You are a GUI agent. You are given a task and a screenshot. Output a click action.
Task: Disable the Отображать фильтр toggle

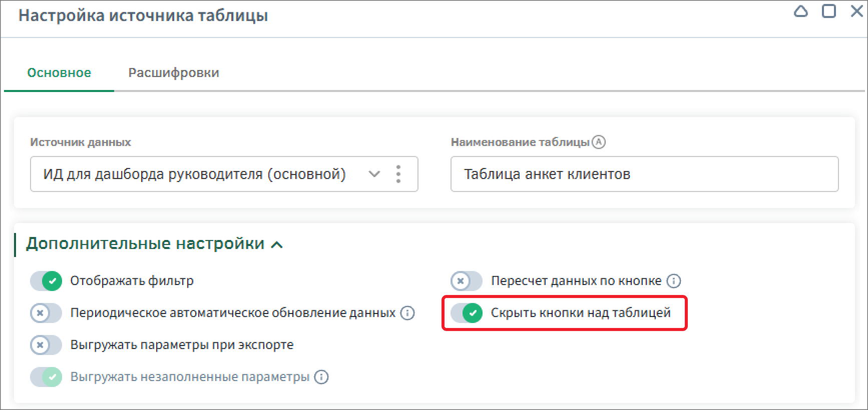[46, 281]
